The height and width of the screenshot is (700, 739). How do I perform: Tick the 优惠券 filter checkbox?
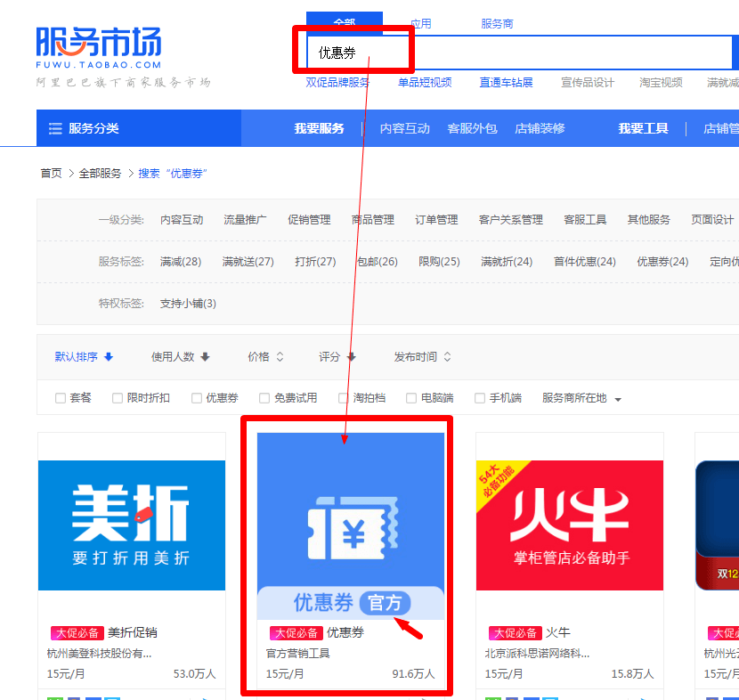pos(197,398)
